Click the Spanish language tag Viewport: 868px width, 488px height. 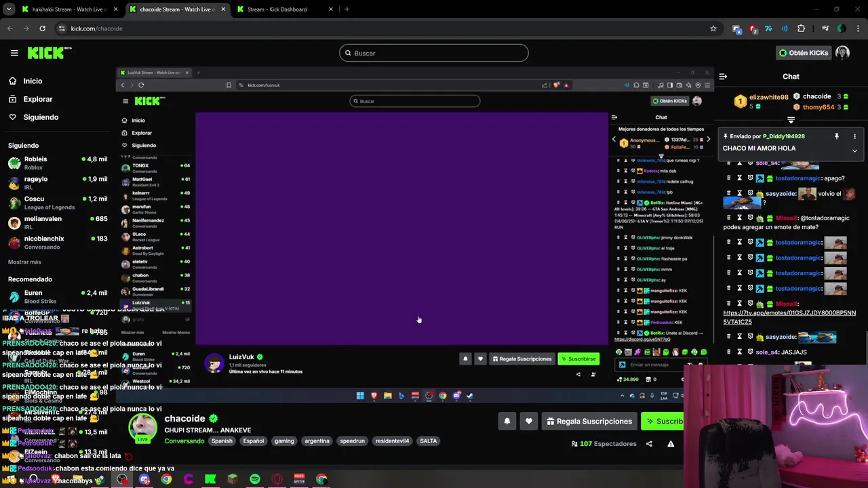[222, 441]
